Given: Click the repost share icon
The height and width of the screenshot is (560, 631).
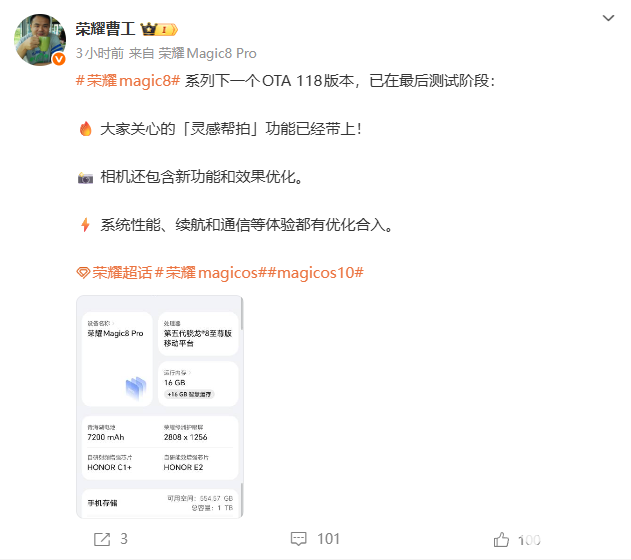Looking at the screenshot, I should (x=102, y=539).
